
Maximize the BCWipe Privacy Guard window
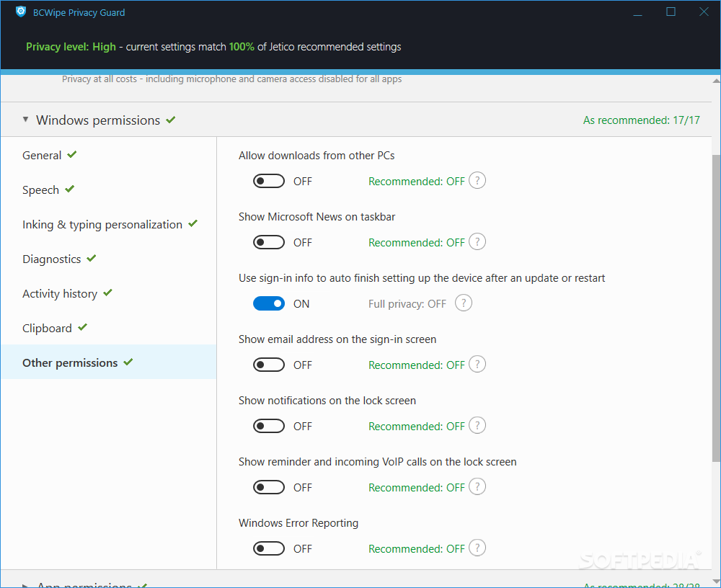coord(671,12)
